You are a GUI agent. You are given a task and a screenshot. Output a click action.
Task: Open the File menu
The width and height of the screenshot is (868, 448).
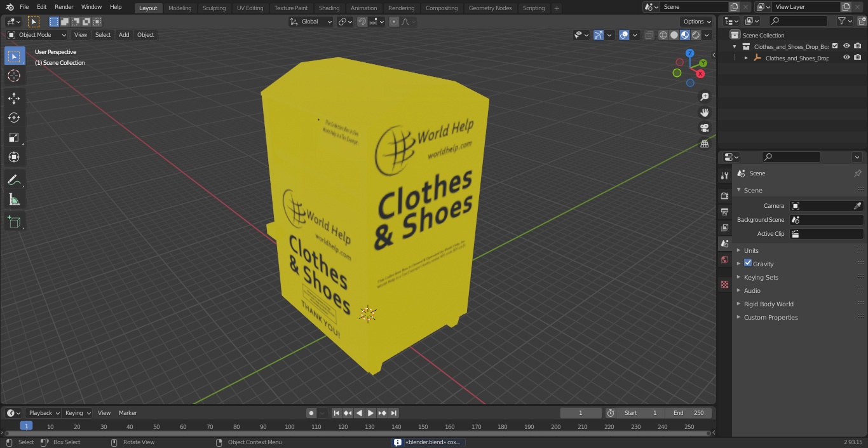(24, 7)
